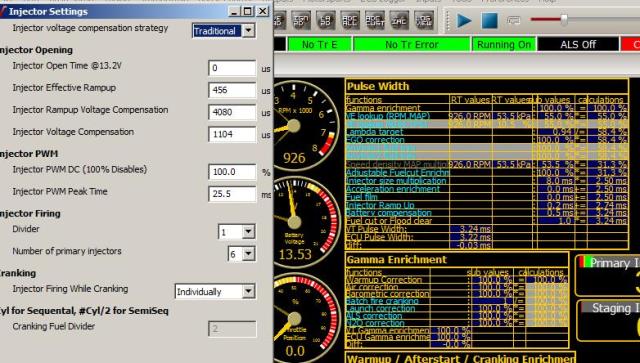Maximize the Injector Settings window
The image size is (640, 363).
click(x=247, y=11)
